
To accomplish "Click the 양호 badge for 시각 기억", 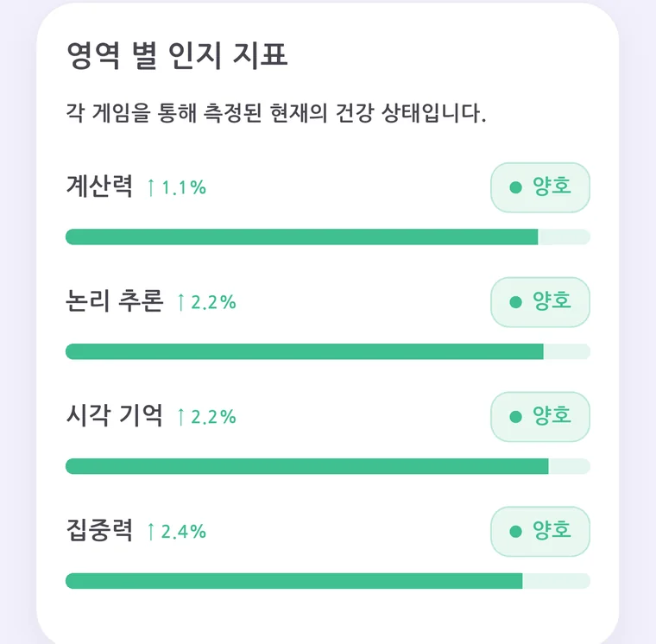I will [540, 417].
